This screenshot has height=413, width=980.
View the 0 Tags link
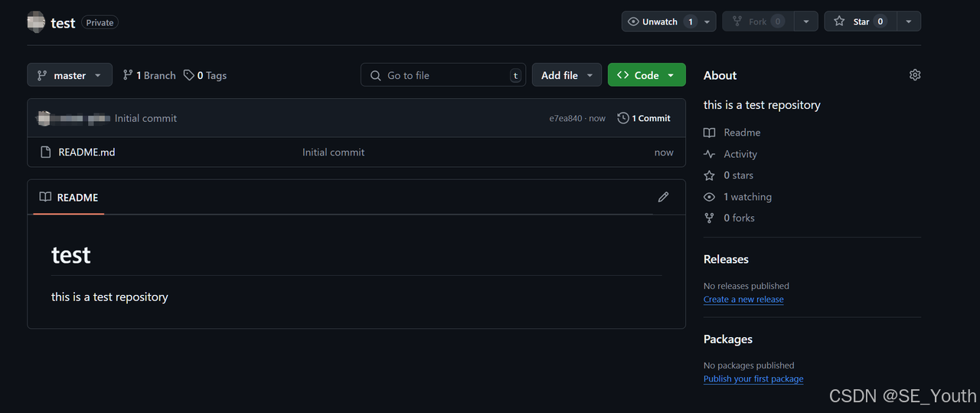point(205,75)
